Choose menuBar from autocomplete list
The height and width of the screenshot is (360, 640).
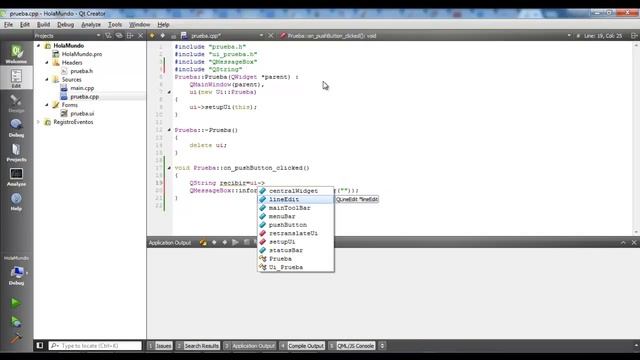(296, 216)
